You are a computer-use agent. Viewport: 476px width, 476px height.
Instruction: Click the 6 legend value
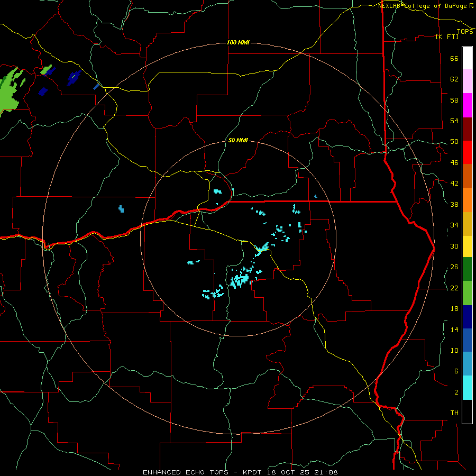point(456,371)
